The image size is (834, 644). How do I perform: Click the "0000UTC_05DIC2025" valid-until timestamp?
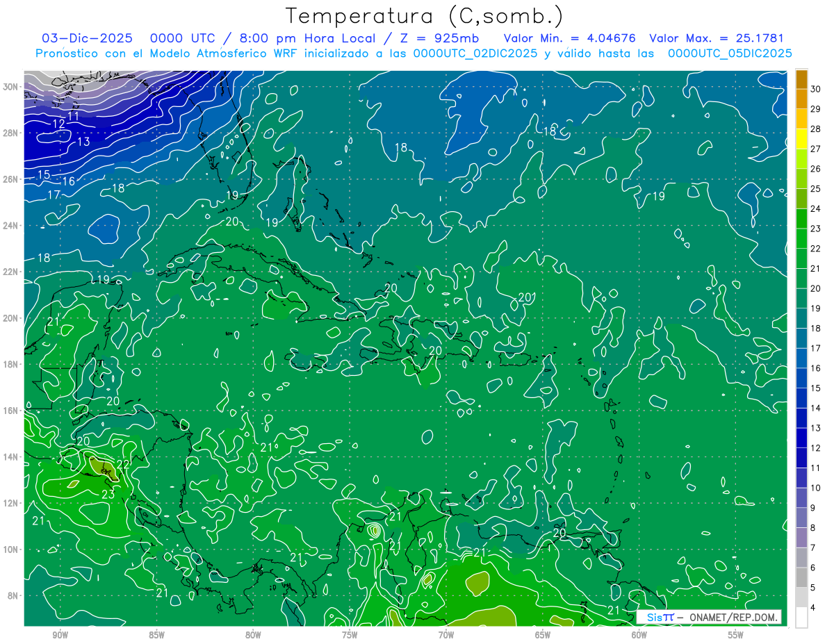[x=730, y=53]
